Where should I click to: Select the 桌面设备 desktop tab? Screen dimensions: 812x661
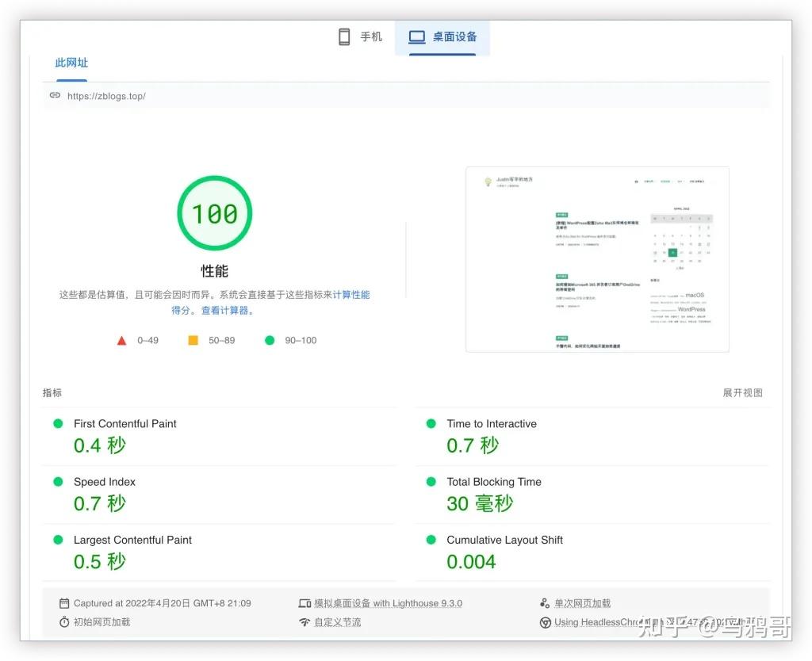(442, 36)
